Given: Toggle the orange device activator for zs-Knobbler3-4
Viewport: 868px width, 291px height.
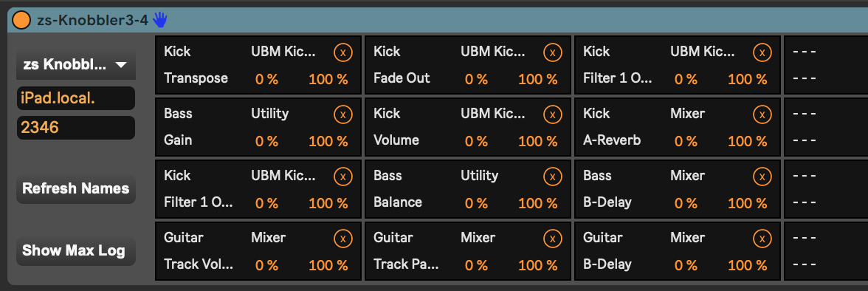Looking at the screenshot, I should tap(21, 21).
